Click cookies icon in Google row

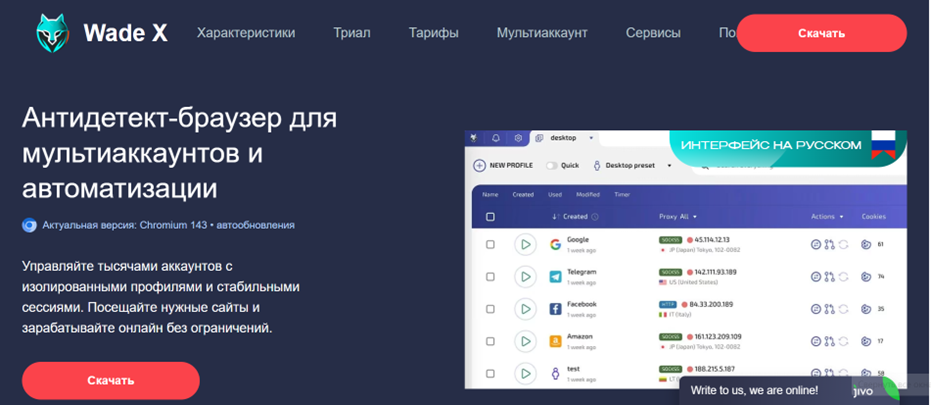point(866,245)
